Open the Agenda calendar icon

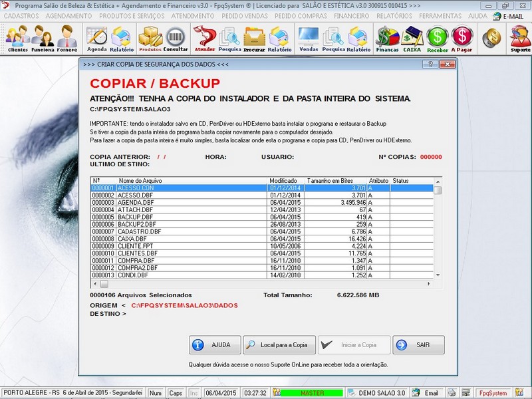(x=96, y=39)
